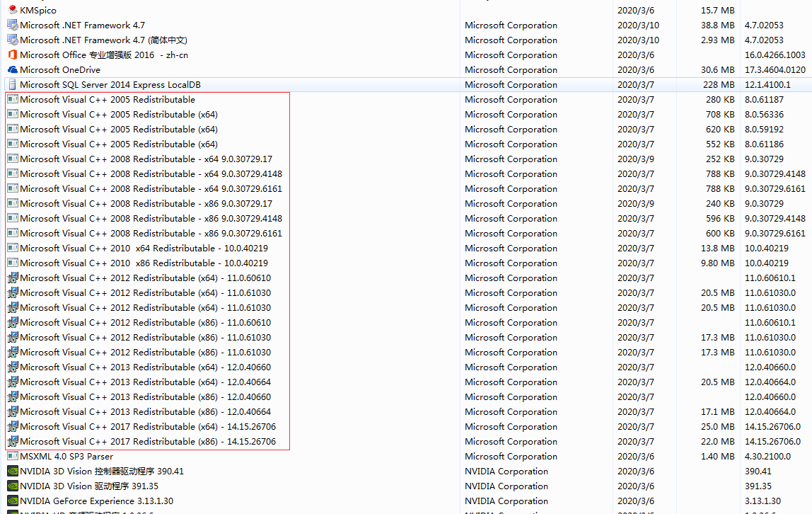The image size is (812, 514).
Task: Click version cell 11.0.60610.1 for Visual C++ 2012 (x64)
Action: 770,278
